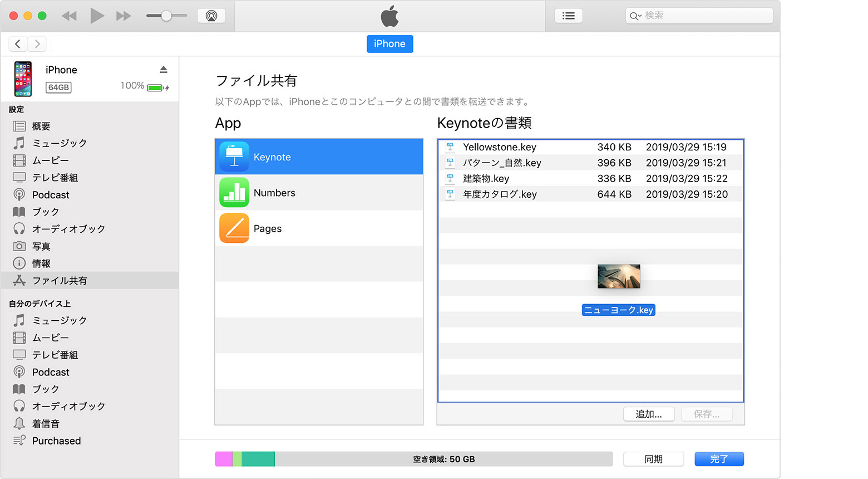Screen dimensions: 868x479
Task: Click the 644 KB size cell
Action: pos(614,194)
